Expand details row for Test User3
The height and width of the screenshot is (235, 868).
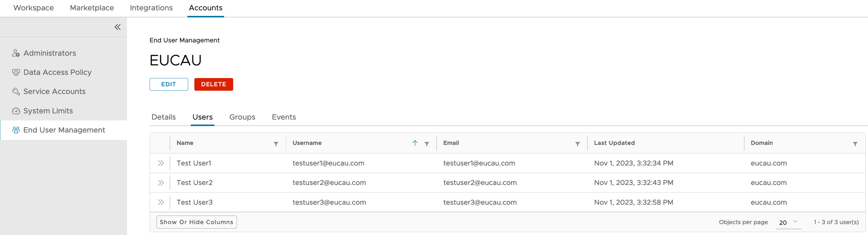161,202
